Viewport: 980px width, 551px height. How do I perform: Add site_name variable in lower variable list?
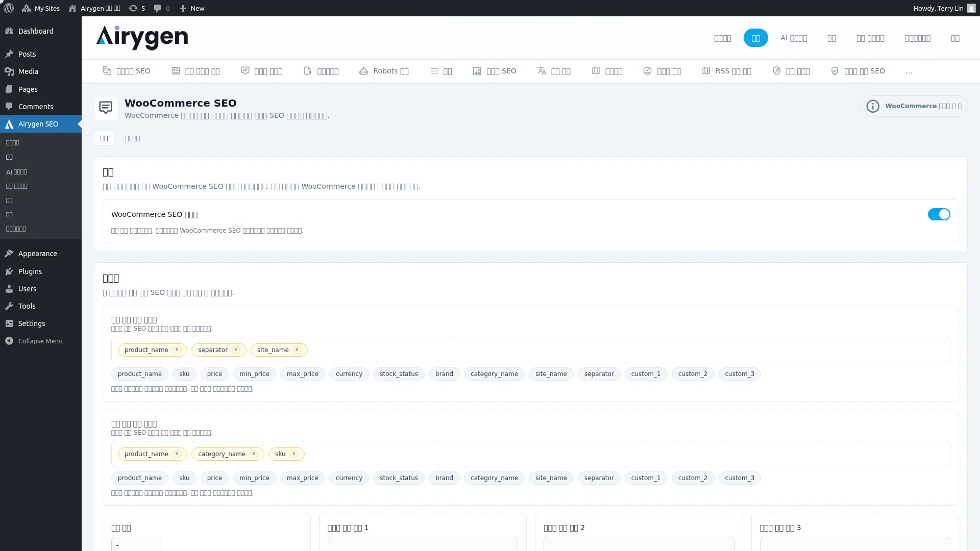(551, 478)
